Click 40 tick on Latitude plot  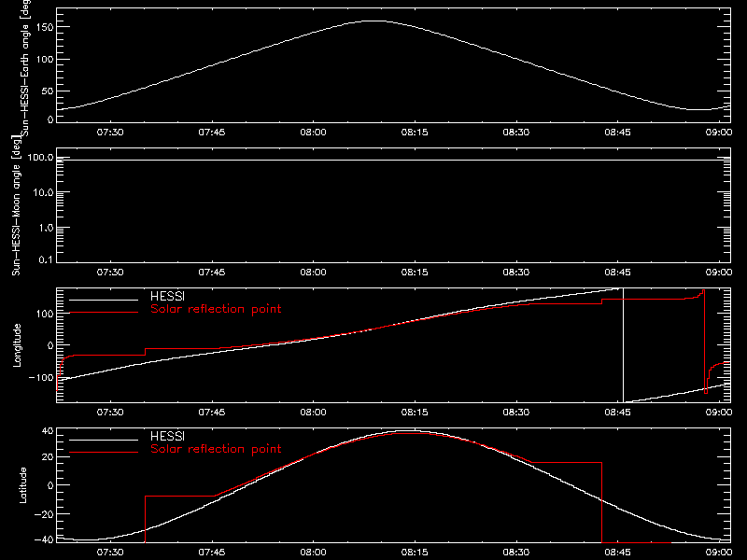(x=48, y=431)
